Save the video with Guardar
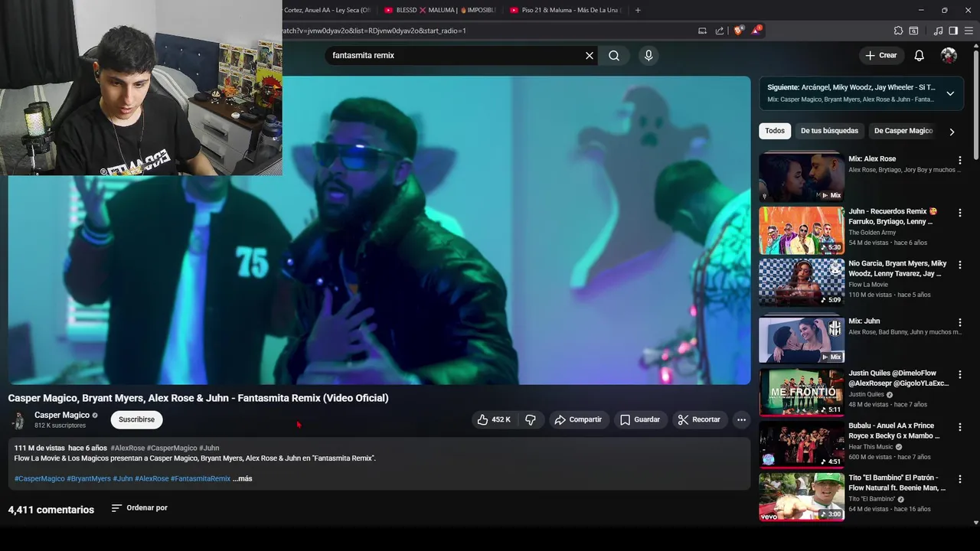Image resolution: width=980 pixels, height=551 pixels. (x=640, y=419)
